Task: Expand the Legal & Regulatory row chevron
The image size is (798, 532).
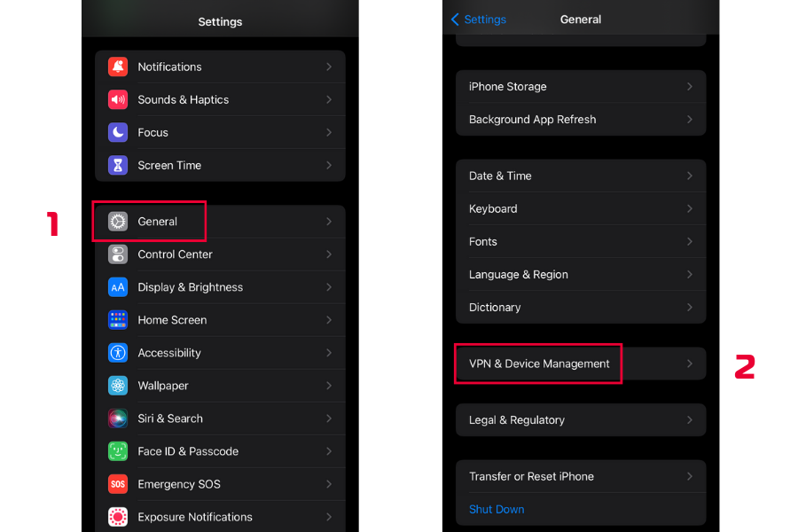Action: click(x=689, y=420)
